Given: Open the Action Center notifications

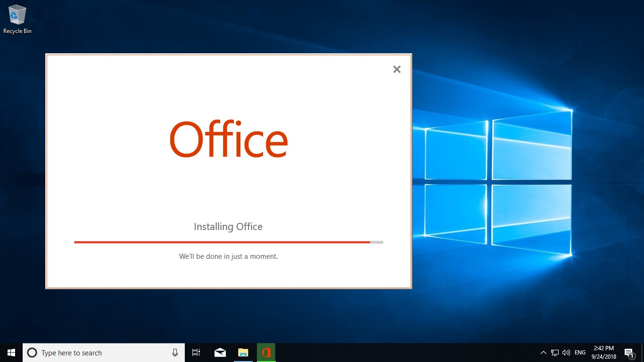Looking at the screenshot, I should click(x=629, y=352).
